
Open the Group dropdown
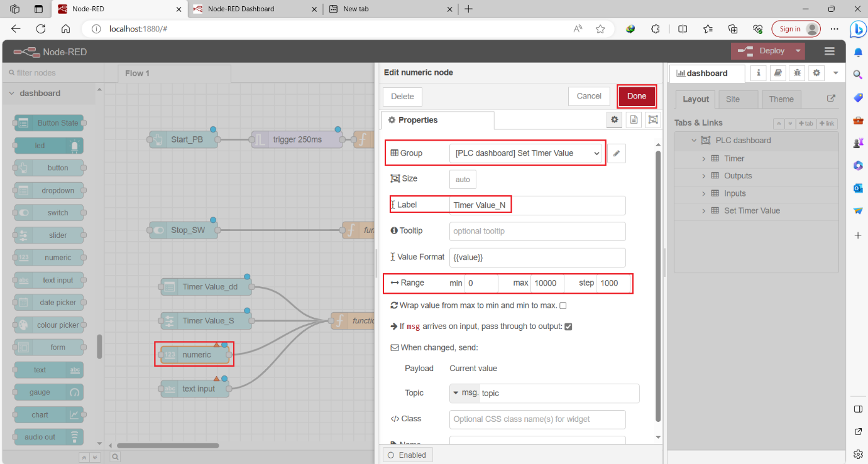pos(527,153)
